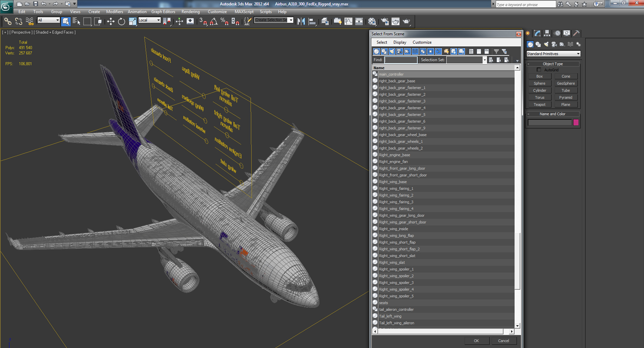Image resolution: width=644 pixels, height=348 pixels.
Task: Toggle Angle Snap on main toolbar
Action: 214,21
